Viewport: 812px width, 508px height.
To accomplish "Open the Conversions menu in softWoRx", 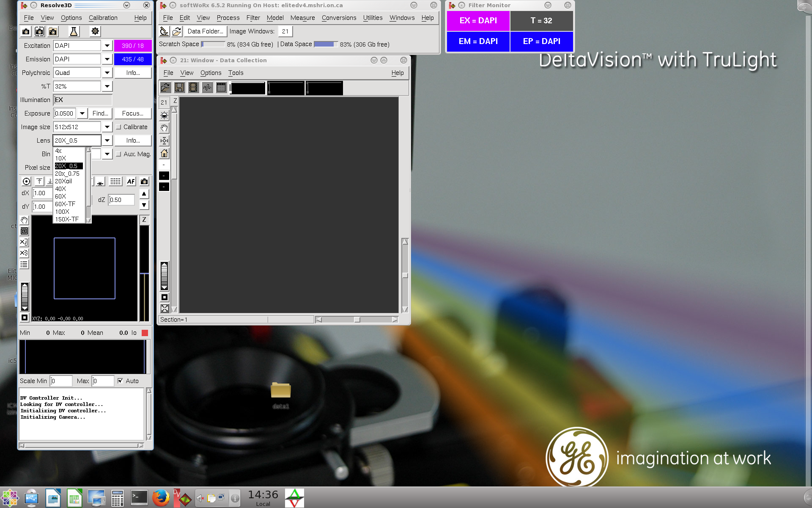I will pos(339,18).
